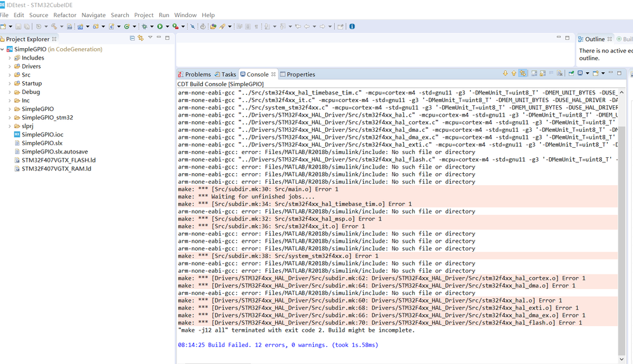
Task: Open the SimpleGPIO.ioc file
Action: pyautogui.click(x=42, y=134)
